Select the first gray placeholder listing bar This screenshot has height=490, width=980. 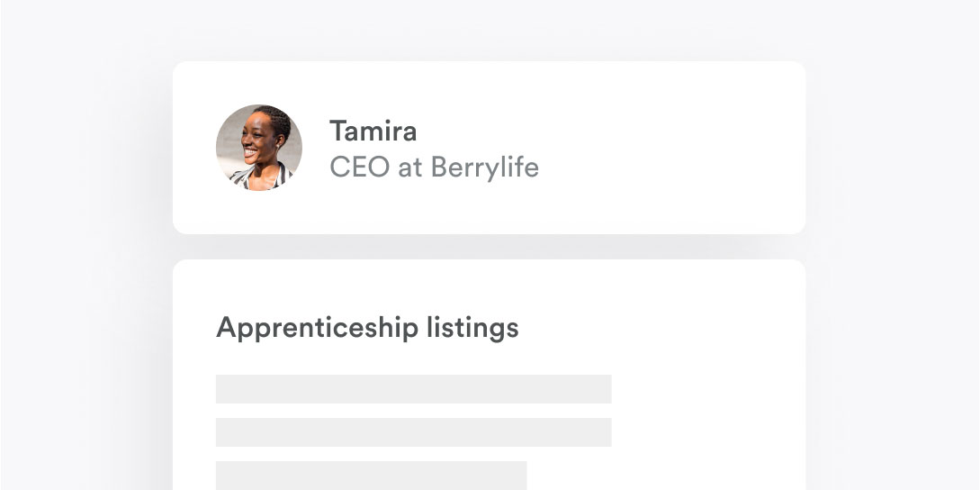(x=413, y=388)
